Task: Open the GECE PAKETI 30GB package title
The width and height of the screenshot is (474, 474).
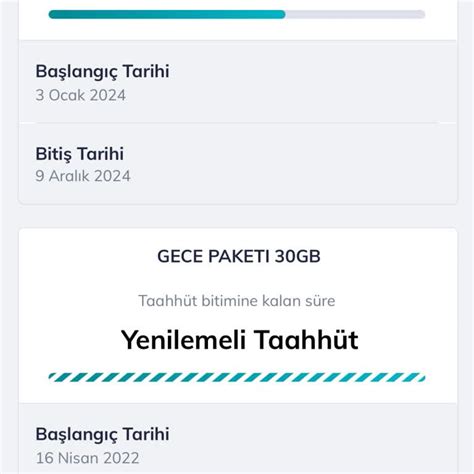Action: point(239,256)
